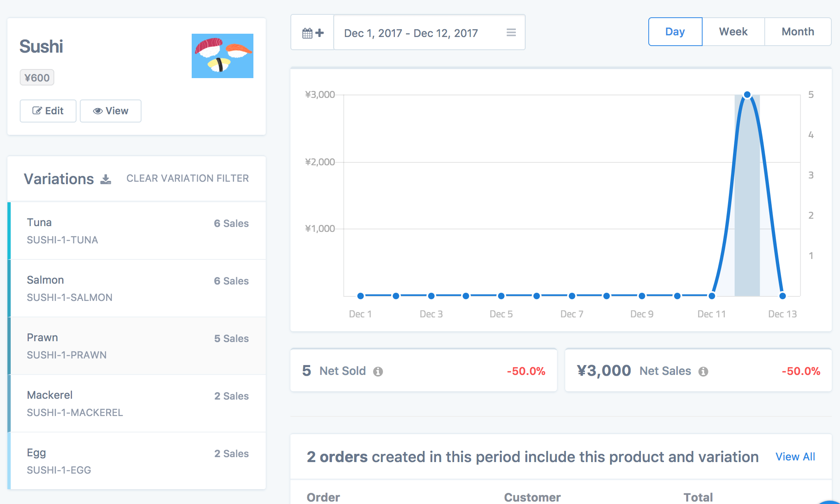Click the Net Sold info icon
840x504 pixels.
(x=378, y=372)
